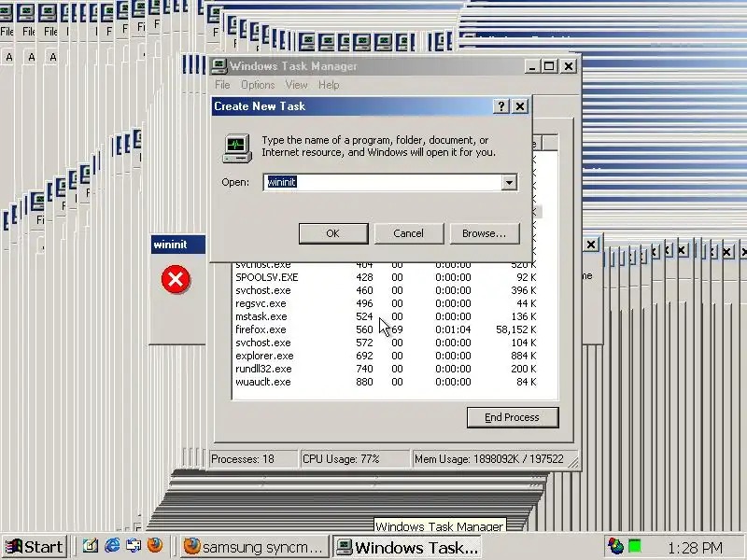Select svchost.exe row with PID 460
Screen dimensions: 747x560
(x=386, y=290)
